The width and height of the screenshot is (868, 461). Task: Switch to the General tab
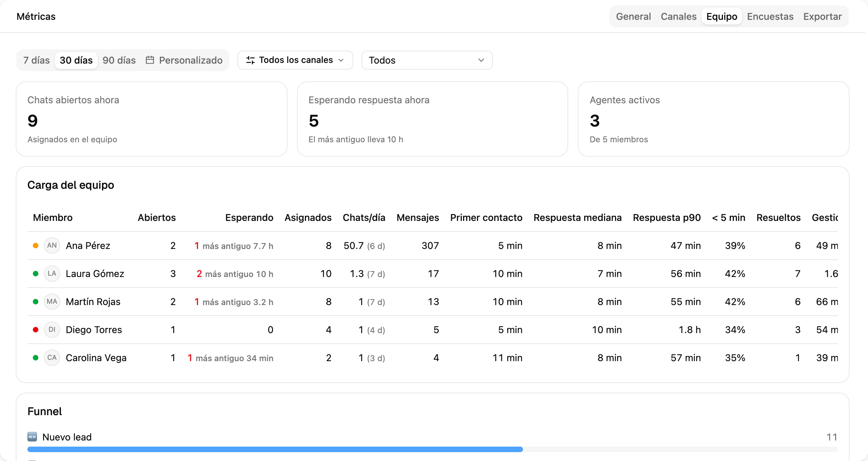633,16
